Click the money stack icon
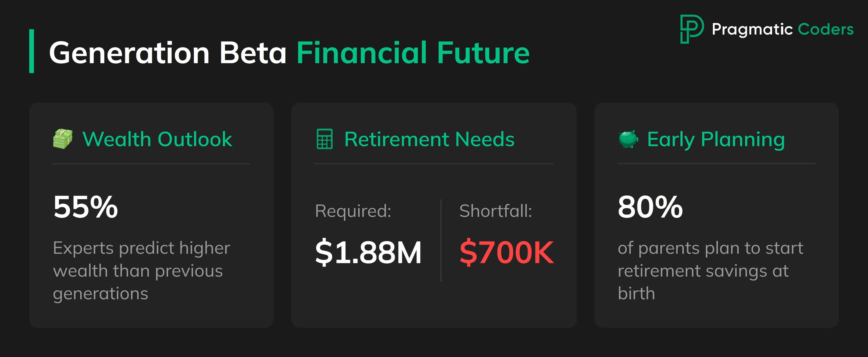 click(x=63, y=139)
